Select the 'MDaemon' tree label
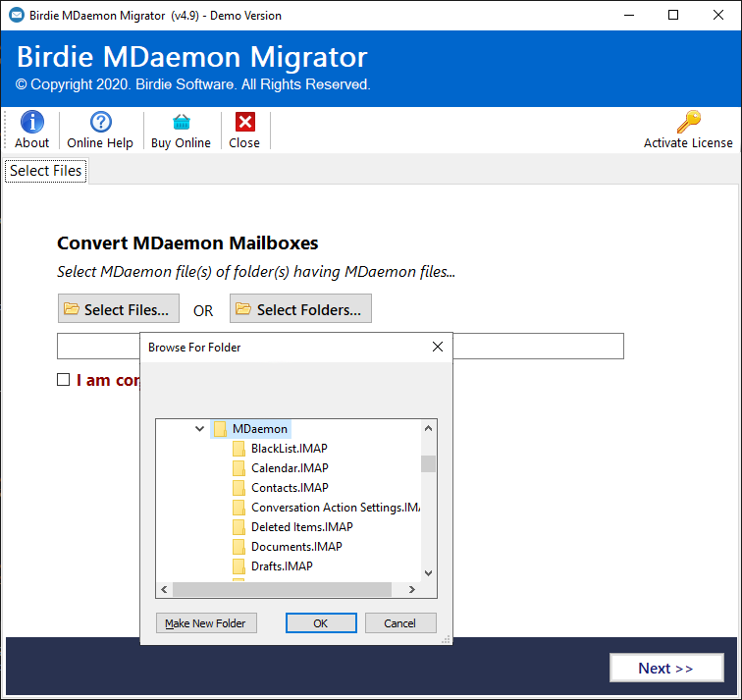Image resolution: width=742 pixels, height=700 pixels. [260, 429]
